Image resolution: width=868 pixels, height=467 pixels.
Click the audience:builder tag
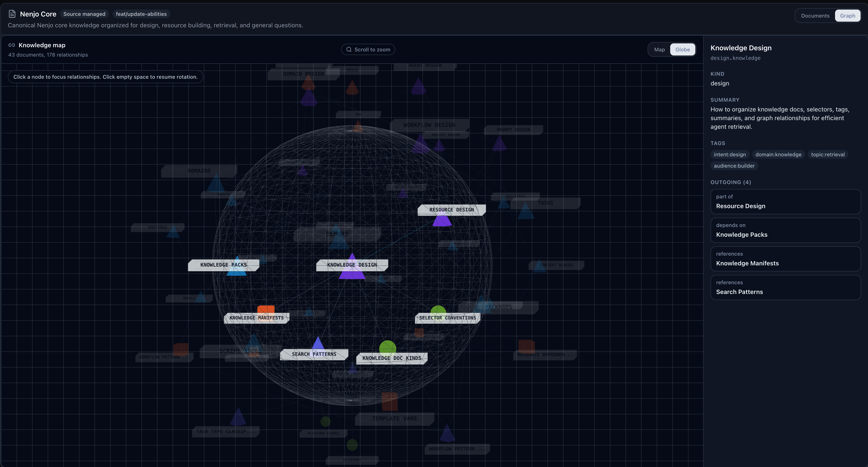[734, 166]
